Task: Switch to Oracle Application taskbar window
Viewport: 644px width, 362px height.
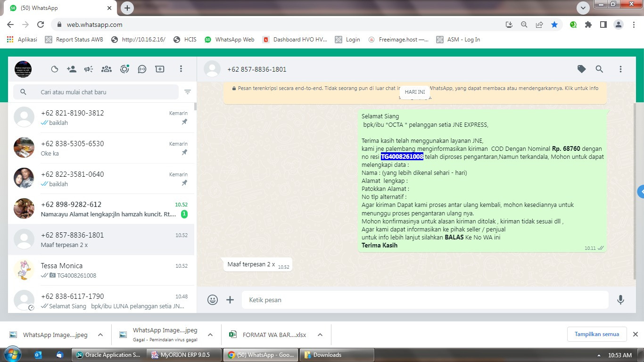Action: [x=108, y=355]
